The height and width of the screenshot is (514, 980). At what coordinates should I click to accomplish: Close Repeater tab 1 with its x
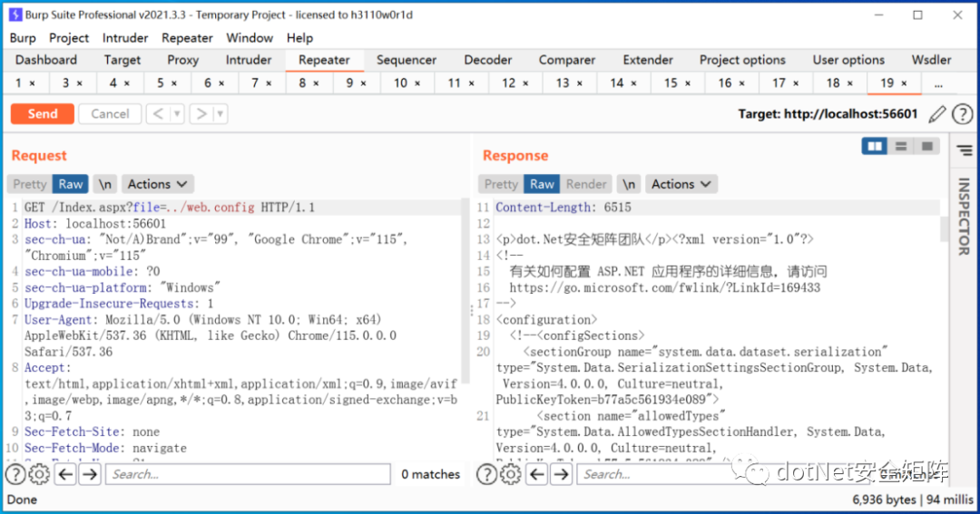[33, 83]
